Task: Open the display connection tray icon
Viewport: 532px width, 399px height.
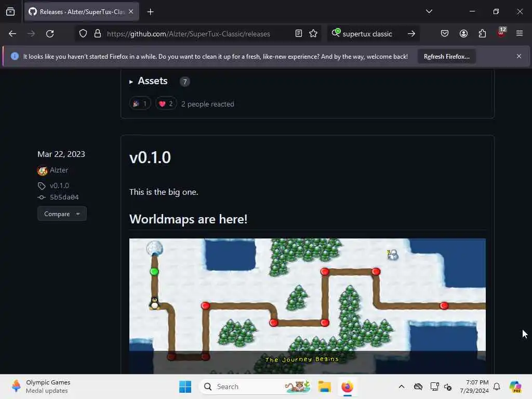Action: point(434,387)
